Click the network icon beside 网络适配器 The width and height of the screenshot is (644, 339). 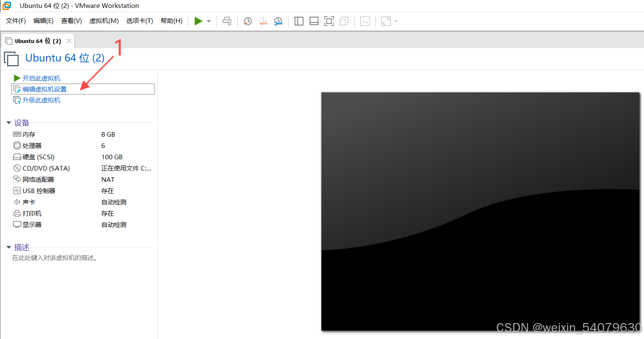tap(17, 179)
